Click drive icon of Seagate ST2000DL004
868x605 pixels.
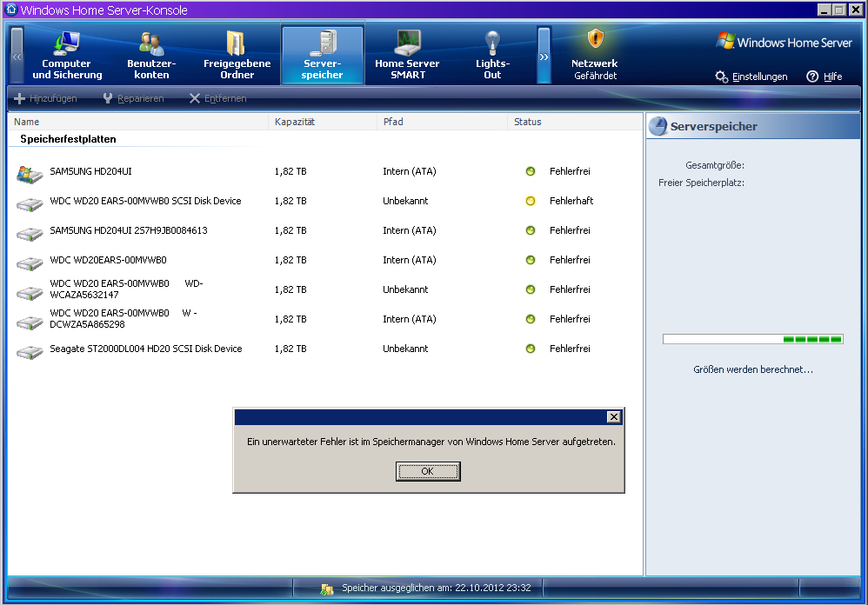tap(30, 352)
